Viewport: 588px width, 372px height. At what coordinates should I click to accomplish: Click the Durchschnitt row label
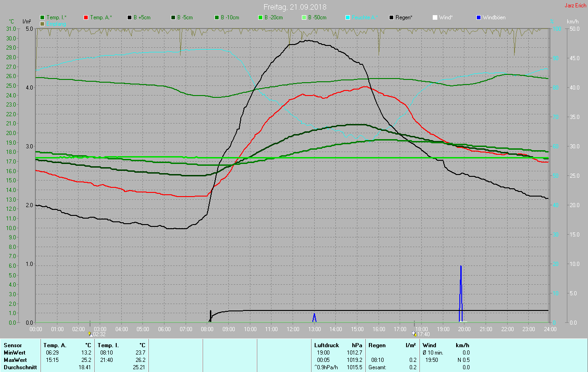coord(19,367)
